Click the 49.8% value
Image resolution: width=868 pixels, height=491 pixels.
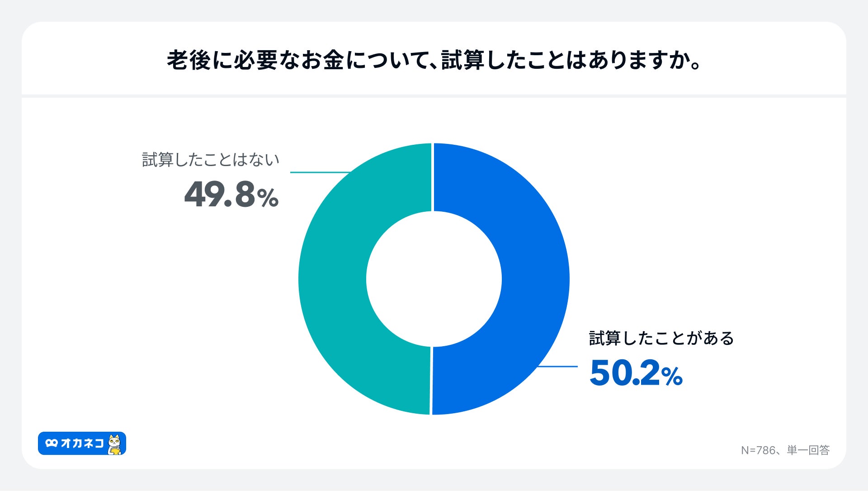click(x=231, y=195)
